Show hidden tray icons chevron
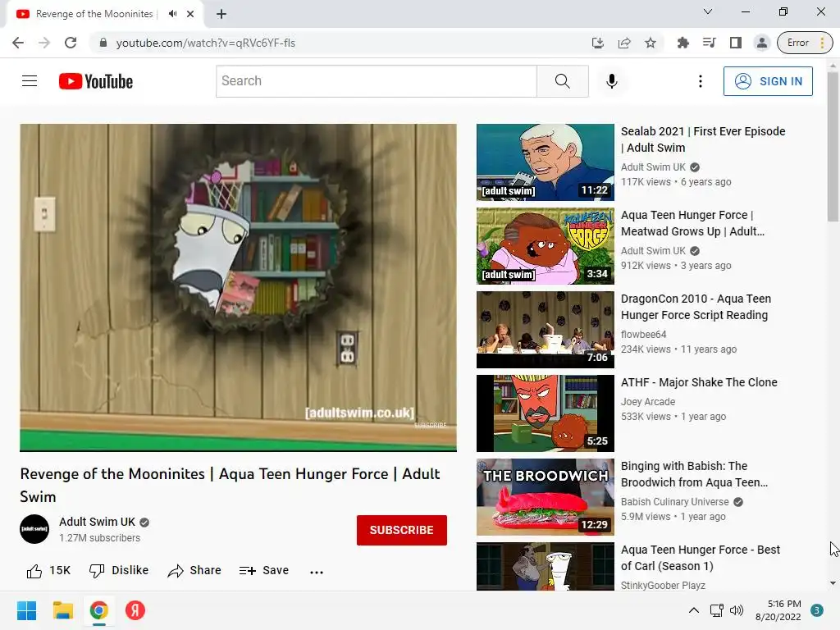Screen dimensions: 840x630 point(694,610)
